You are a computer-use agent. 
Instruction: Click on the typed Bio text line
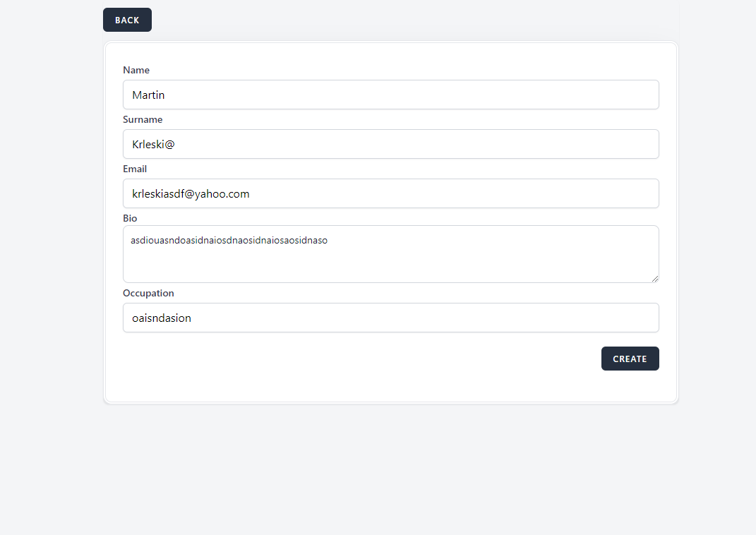coord(229,240)
